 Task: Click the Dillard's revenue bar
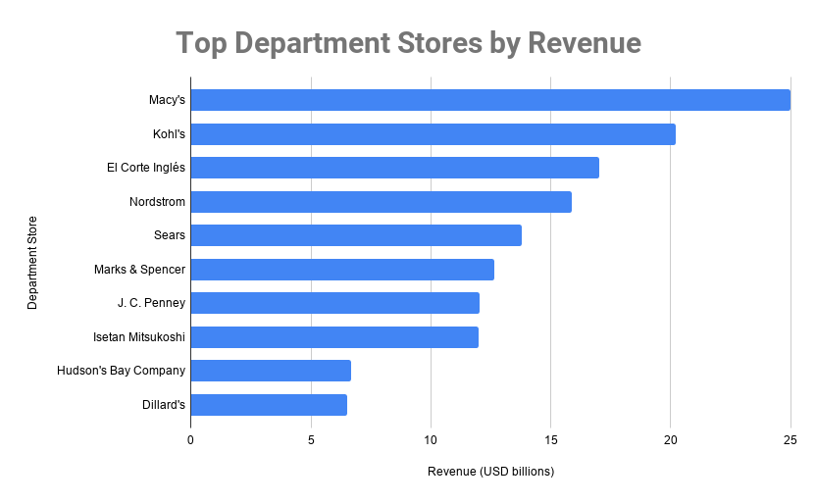pos(268,405)
